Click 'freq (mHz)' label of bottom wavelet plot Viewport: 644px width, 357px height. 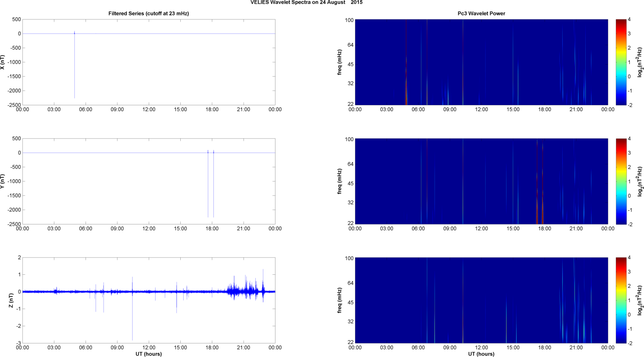pos(340,300)
